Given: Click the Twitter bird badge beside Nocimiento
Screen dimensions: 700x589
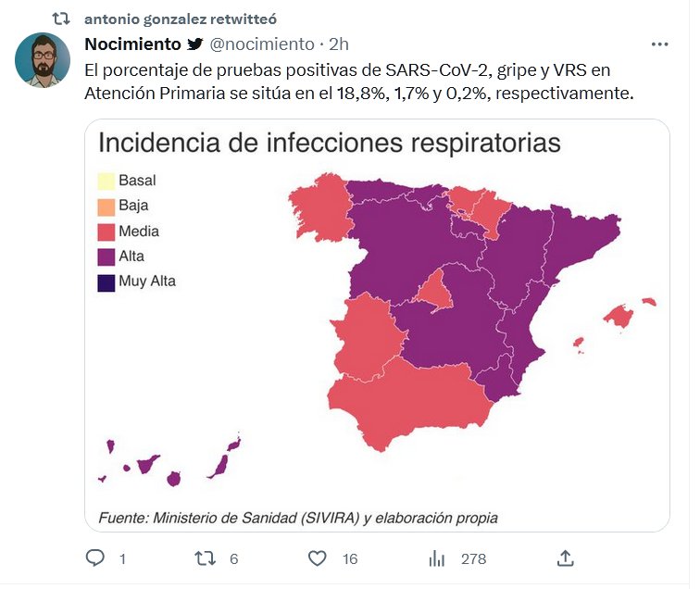Looking at the screenshot, I should (195, 44).
